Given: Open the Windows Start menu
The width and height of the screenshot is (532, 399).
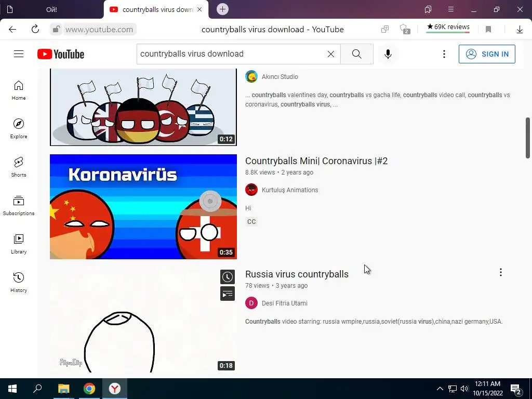Looking at the screenshot, I should point(12,389).
